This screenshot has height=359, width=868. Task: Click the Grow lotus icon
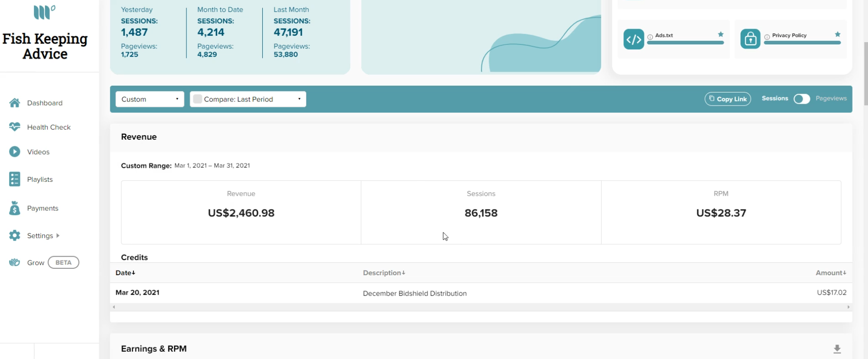15,262
